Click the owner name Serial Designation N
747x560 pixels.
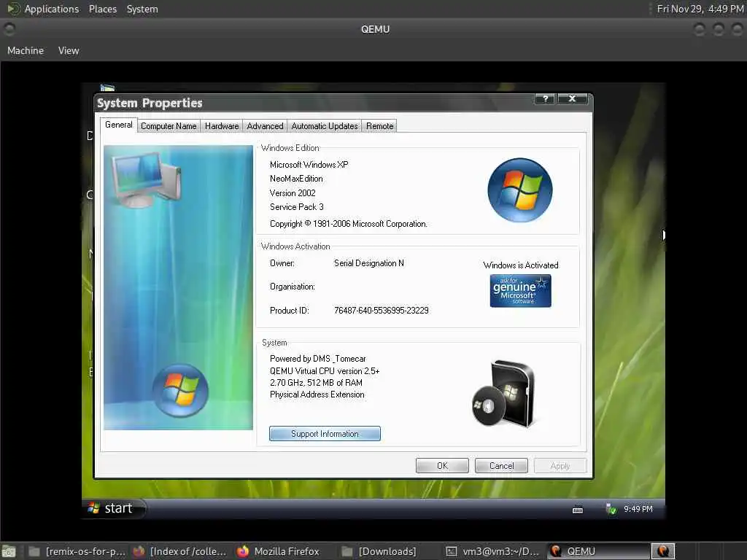(368, 263)
